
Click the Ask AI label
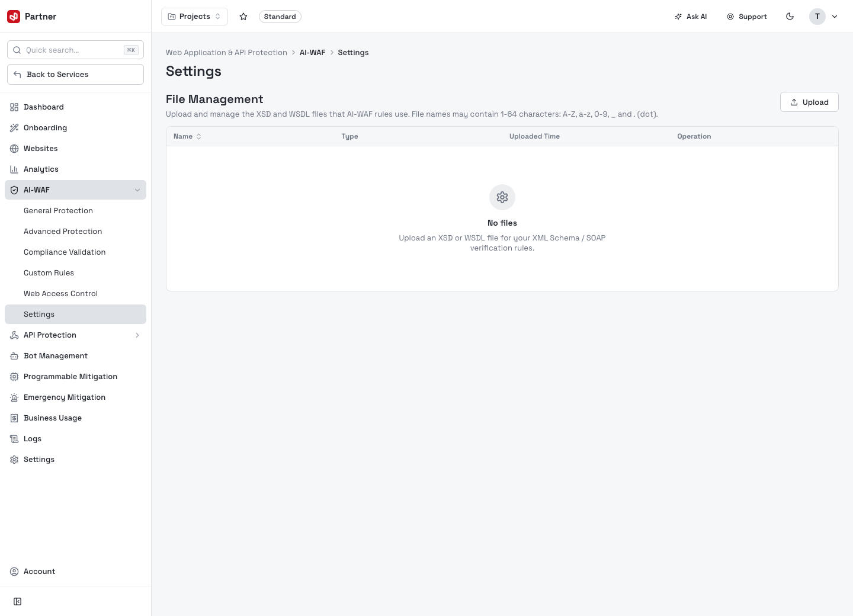(697, 17)
